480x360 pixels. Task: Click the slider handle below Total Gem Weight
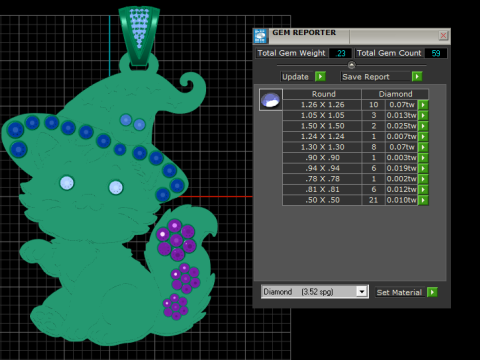point(351,65)
